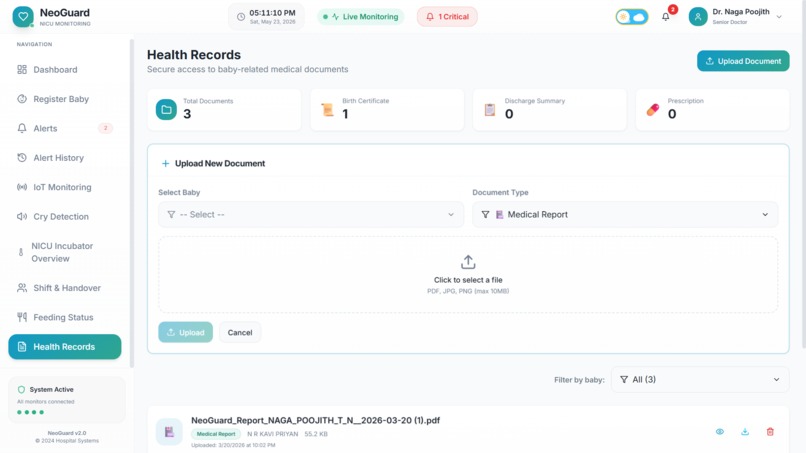Click the Dr. Naga Poojith avatar icon

pyautogui.click(x=698, y=17)
